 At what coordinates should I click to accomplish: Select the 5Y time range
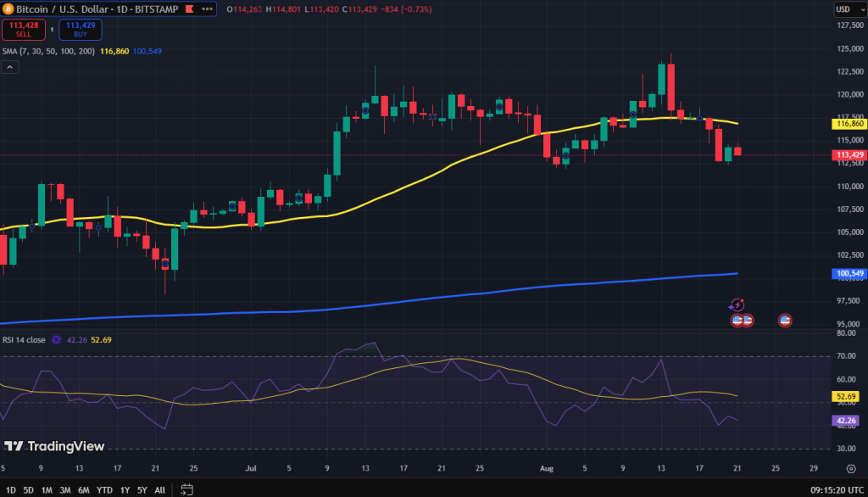[x=142, y=490]
